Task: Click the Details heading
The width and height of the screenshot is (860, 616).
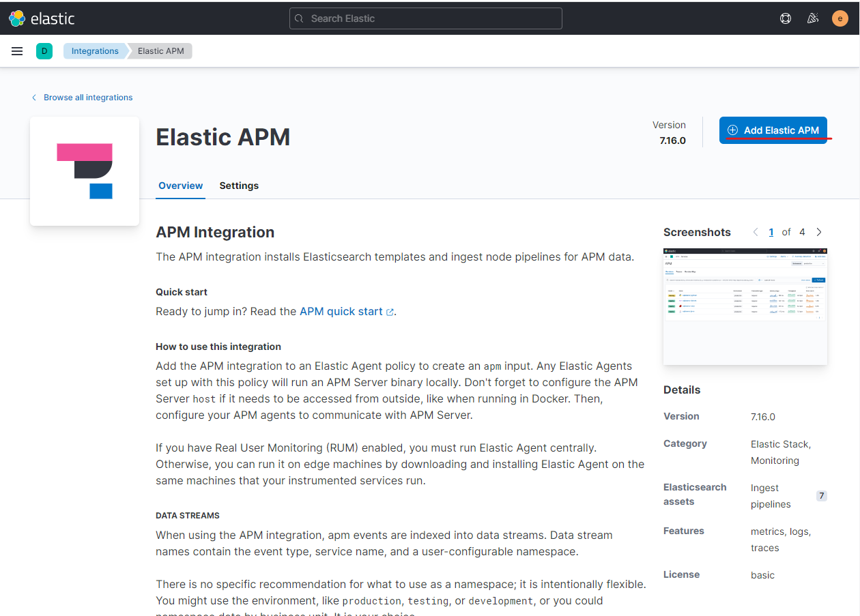Action: [682, 390]
